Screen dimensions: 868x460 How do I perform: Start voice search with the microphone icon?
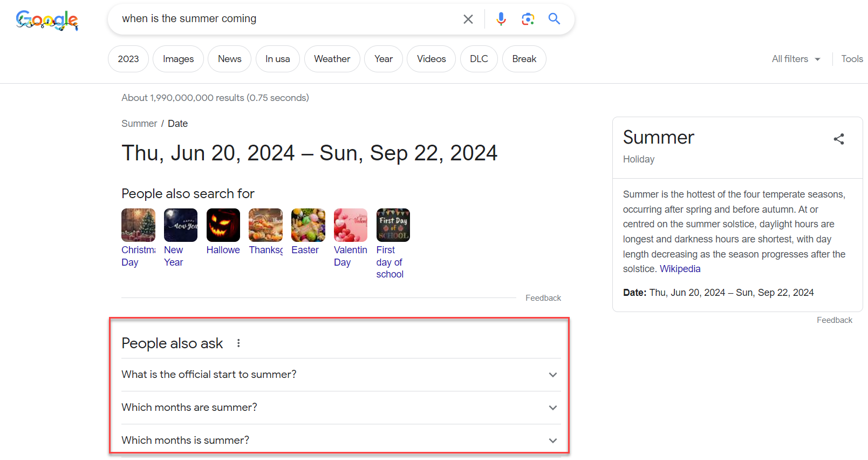click(x=501, y=19)
